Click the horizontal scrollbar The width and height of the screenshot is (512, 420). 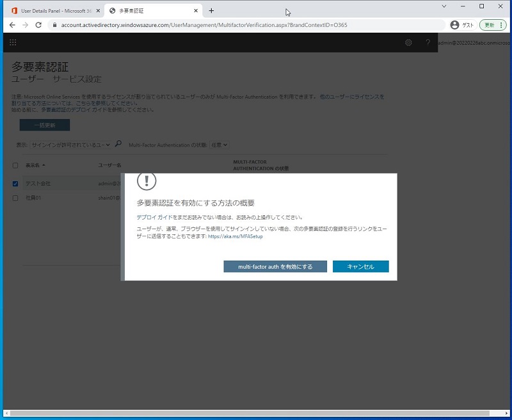coord(250,413)
